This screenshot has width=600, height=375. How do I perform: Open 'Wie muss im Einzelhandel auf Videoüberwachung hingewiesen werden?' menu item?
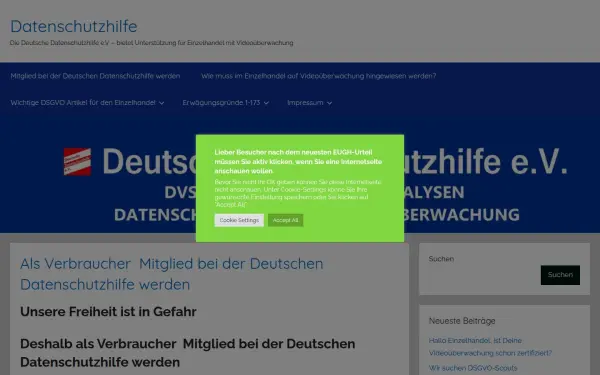[x=319, y=76]
